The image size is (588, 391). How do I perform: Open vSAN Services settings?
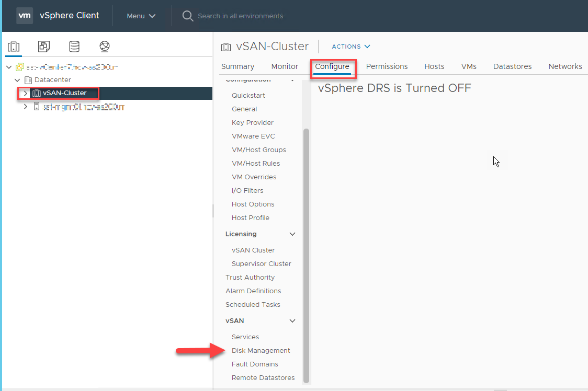click(x=244, y=337)
